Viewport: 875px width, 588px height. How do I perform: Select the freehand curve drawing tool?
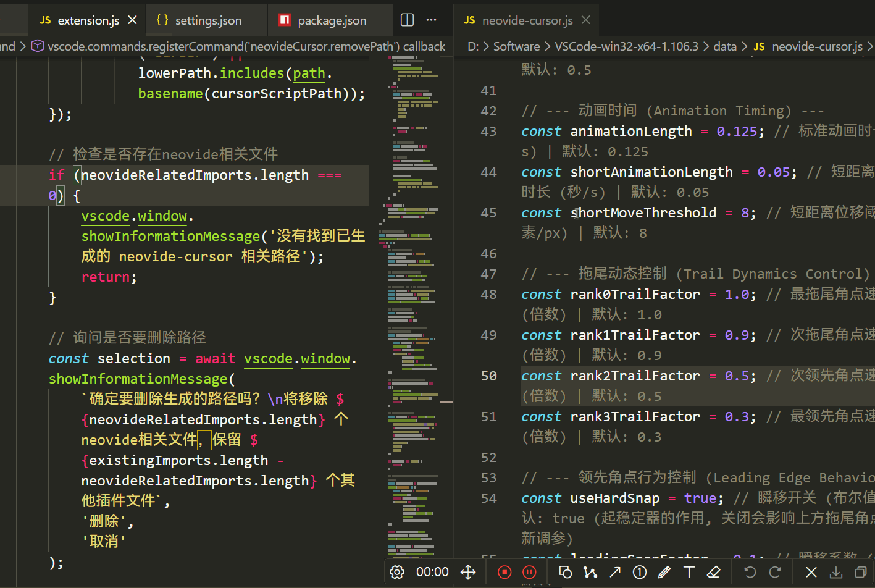tap(590, 572)
